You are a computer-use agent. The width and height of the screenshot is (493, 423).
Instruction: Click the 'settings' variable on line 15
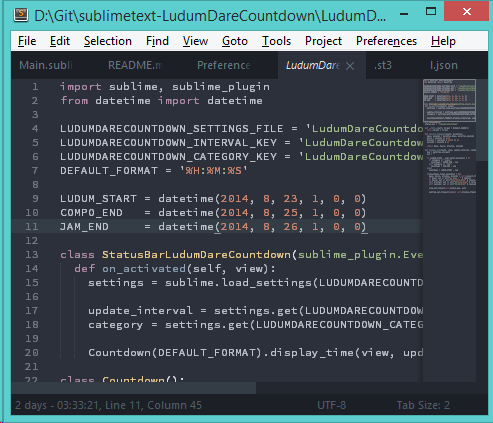[116, 283]
